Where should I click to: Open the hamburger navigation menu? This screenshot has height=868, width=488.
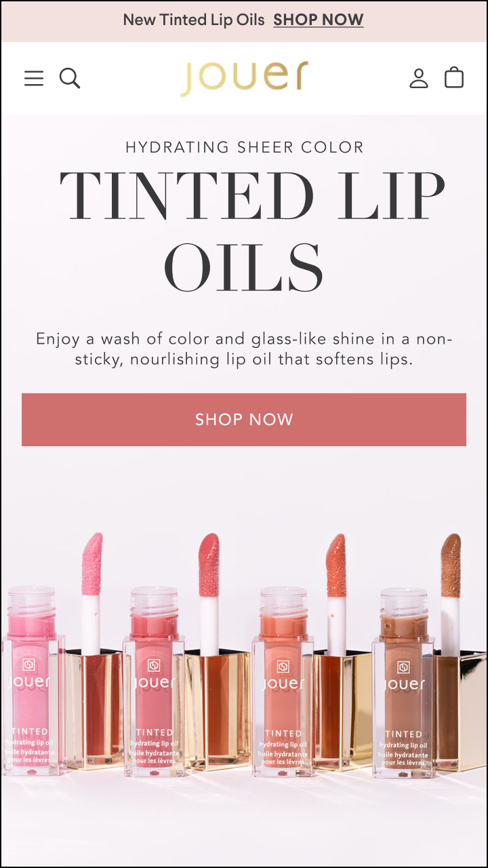(34, 79)
